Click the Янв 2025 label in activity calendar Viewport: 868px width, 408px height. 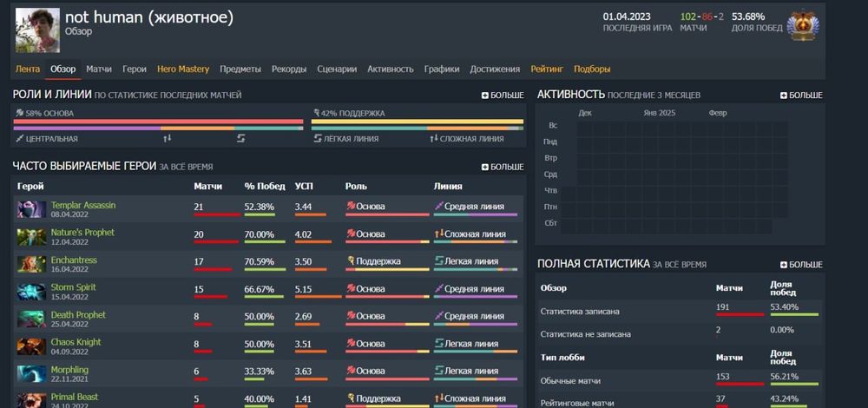[x=659, y=113]
